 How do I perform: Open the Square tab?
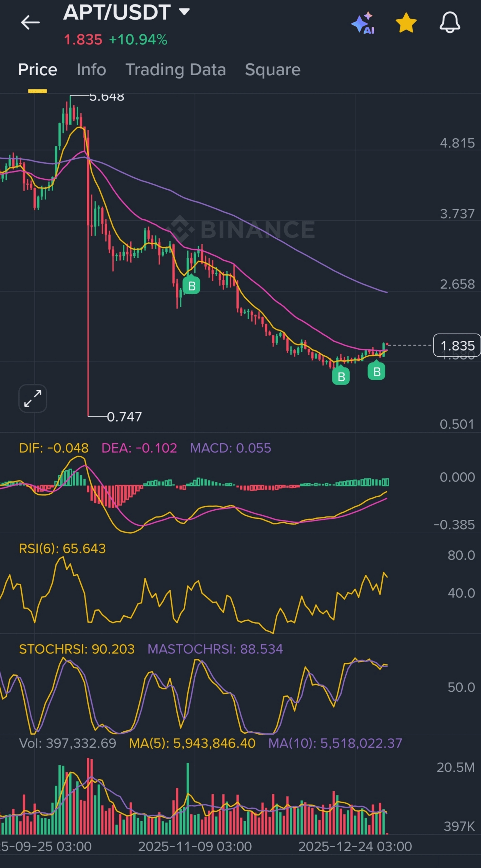pos(273,70)
